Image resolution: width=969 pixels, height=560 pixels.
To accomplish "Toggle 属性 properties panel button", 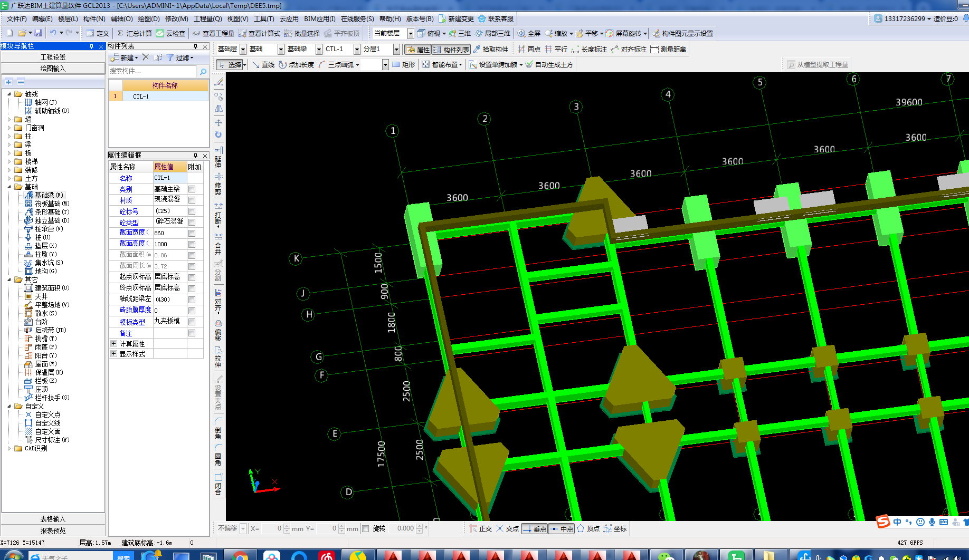I will pyautogui.click(x=417, y=49).
